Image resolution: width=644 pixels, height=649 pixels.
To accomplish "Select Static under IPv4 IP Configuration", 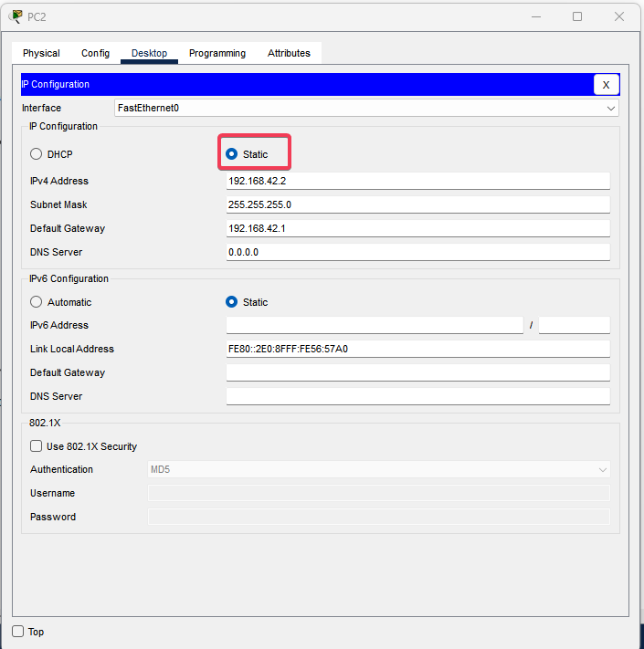I will tap(232, 154).
